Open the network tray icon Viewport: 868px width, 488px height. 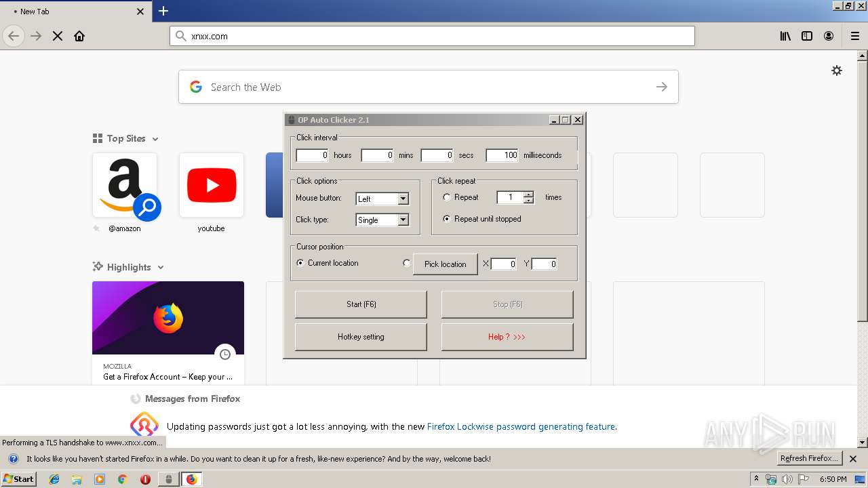click(x=771, y=479)
